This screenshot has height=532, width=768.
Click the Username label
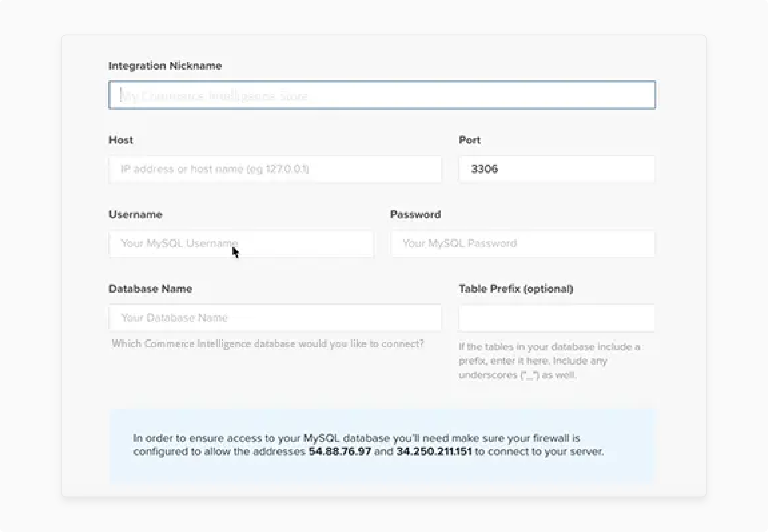tap(135, 214)
